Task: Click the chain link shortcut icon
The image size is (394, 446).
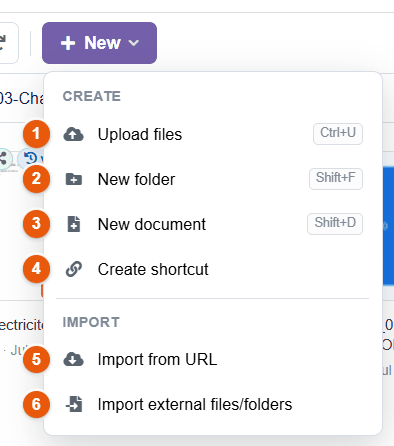Action: coord(74,269)
